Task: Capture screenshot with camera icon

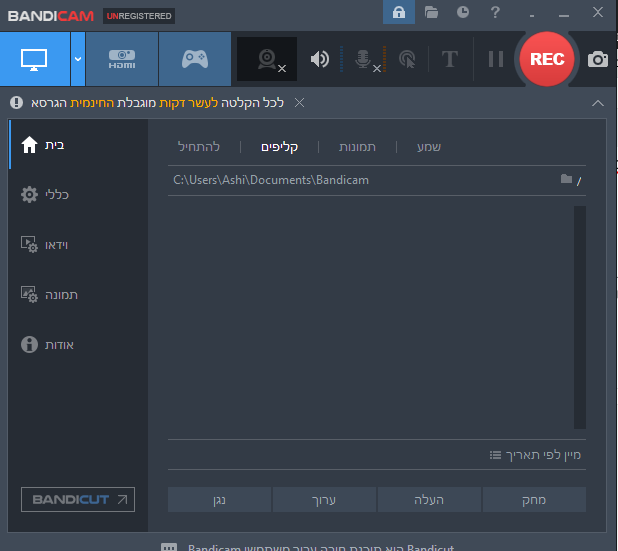Action: (598, 59)
